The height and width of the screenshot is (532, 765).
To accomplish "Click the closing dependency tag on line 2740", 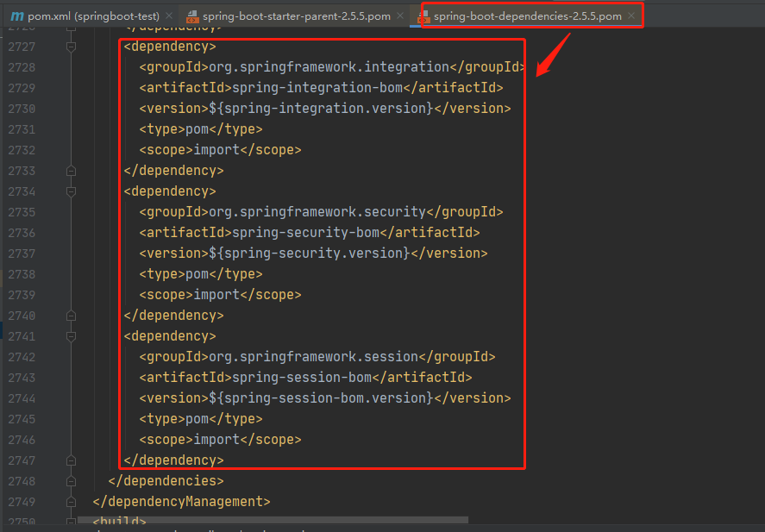I will tap(173, 316).
